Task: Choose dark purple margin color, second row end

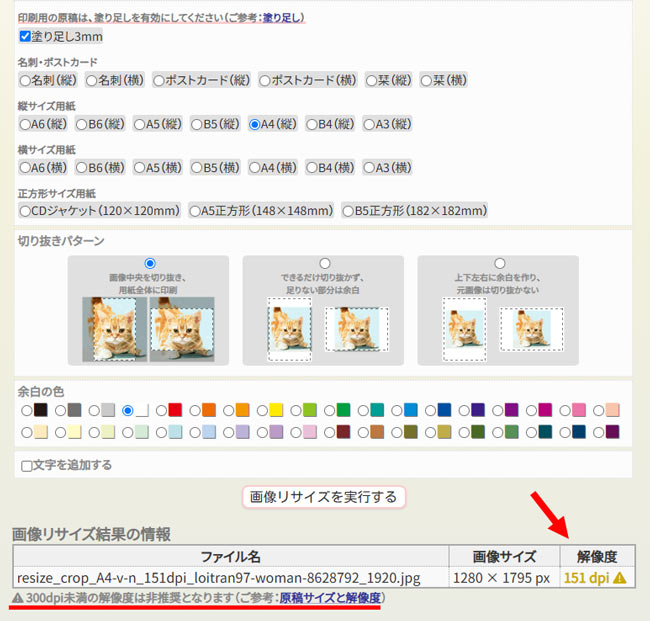Action: point(599,433)
